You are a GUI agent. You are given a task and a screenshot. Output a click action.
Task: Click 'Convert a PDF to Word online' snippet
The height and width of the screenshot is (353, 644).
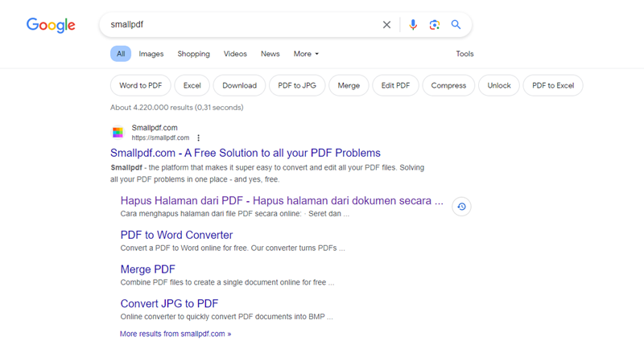point(233,248)
